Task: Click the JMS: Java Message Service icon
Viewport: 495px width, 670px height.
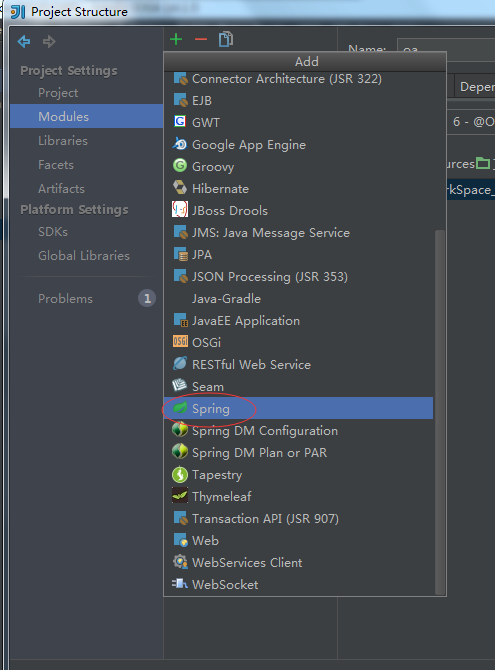Action: pyautogui.click(x=180, y=232)
